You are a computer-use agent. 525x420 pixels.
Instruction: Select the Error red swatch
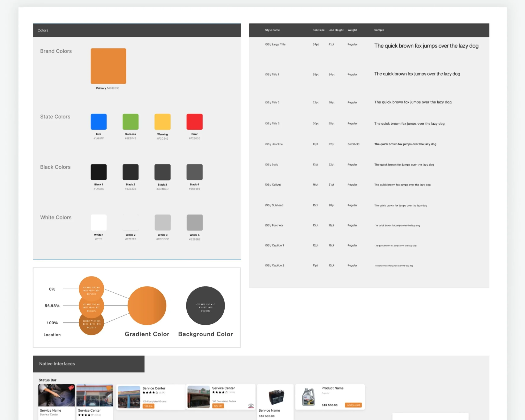click(194, 121)
